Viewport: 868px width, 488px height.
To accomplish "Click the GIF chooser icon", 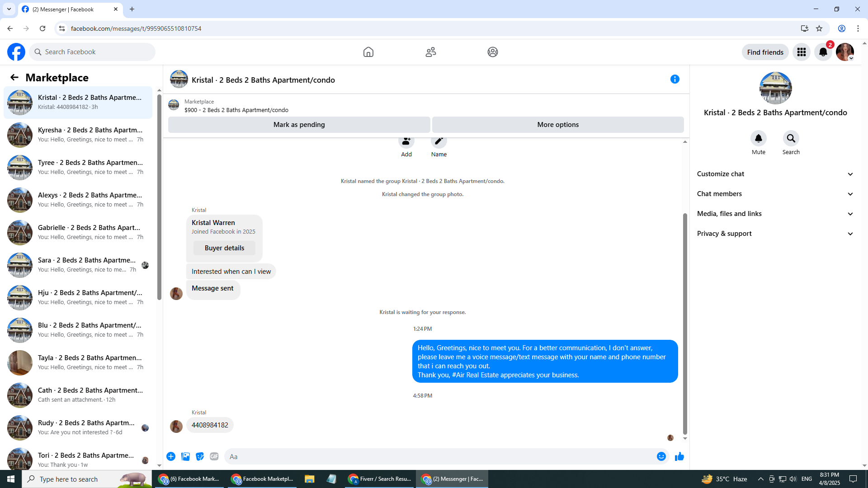I will [214, 456].
